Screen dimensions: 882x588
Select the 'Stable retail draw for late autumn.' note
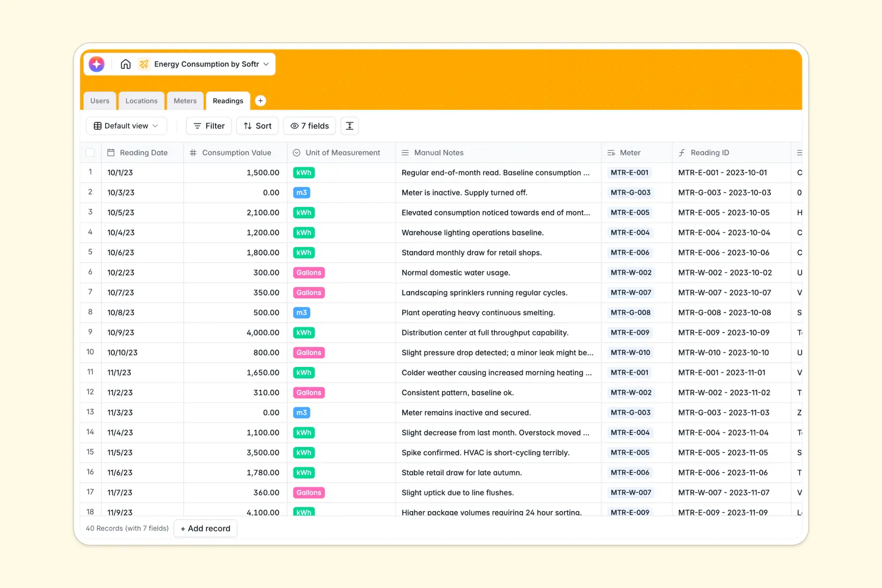pyautogui.click(x=498, y=473)
